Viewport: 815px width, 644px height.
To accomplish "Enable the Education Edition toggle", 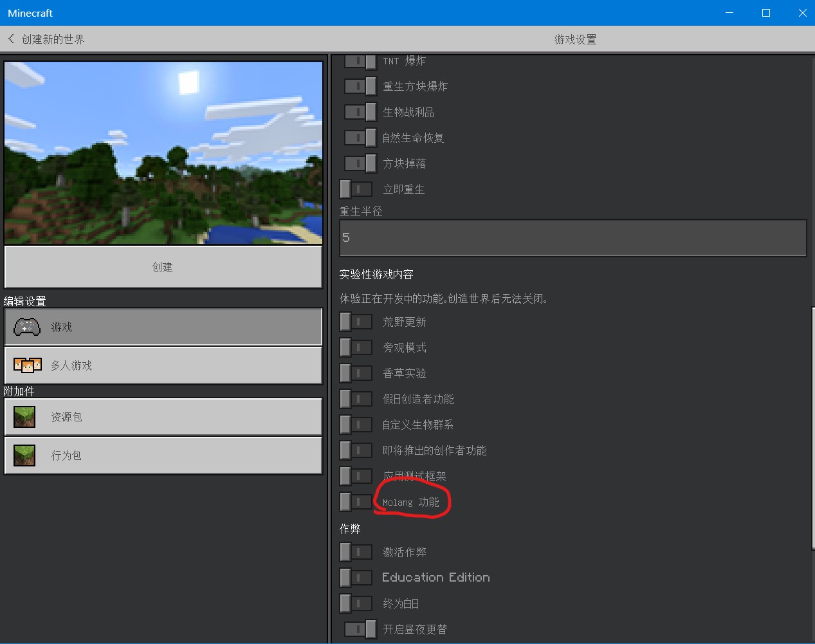I will click(x=356, y=578).
